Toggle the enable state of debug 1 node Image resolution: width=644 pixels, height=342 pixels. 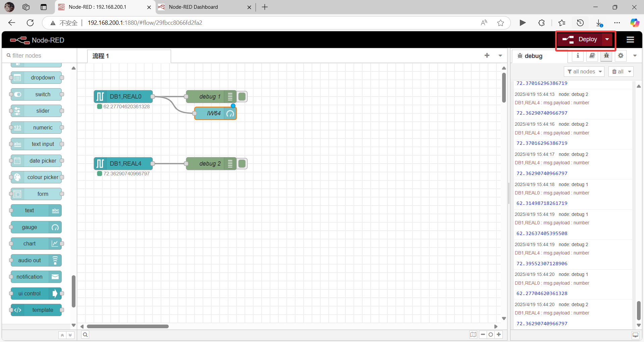point(242,96)
